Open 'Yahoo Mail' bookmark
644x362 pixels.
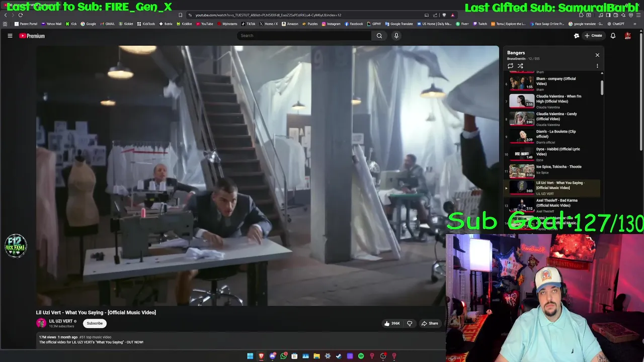(x=51, y=24)
